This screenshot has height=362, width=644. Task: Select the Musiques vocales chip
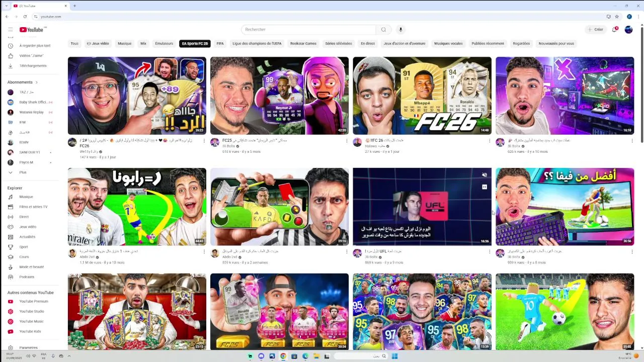pyautogui.click(x=448, y=44)
